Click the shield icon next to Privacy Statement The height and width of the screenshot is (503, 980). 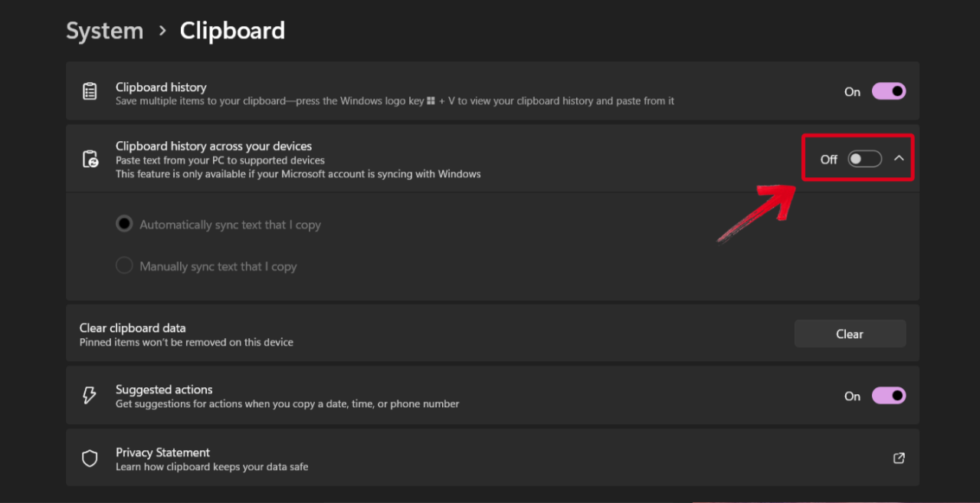pyautogui.click(x=90, y=458)
